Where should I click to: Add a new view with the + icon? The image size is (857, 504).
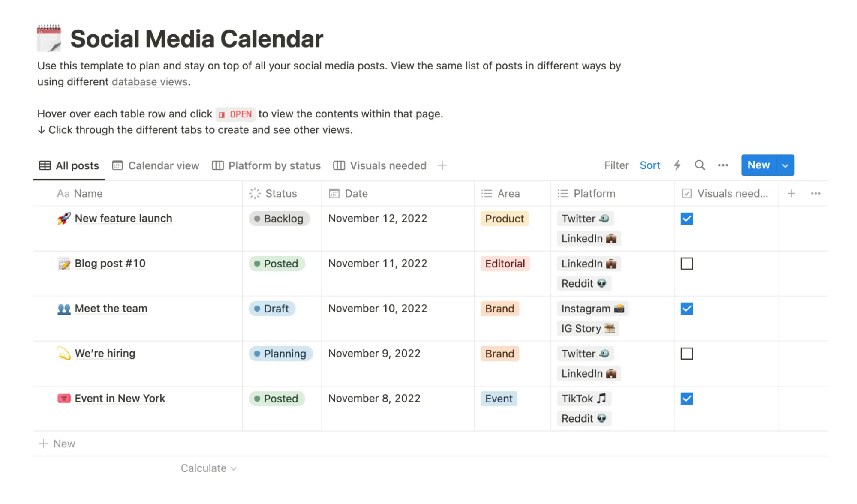[442, 165]
